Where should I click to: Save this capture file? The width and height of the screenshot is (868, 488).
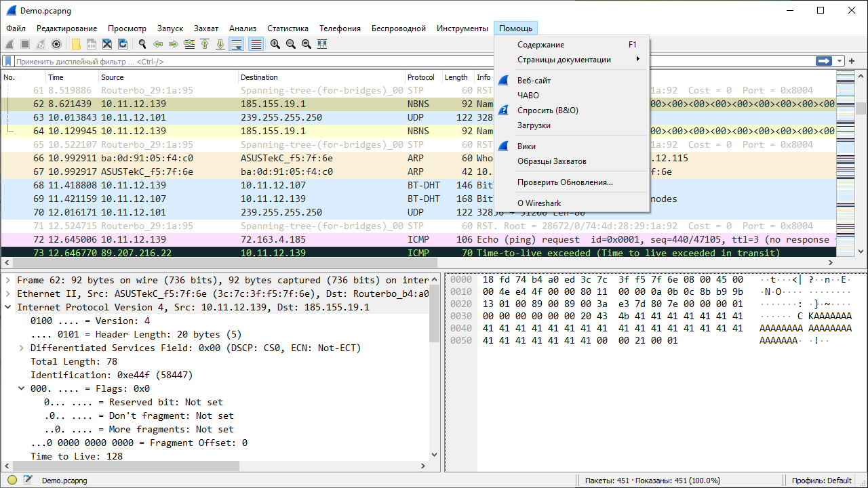[92, 44]
